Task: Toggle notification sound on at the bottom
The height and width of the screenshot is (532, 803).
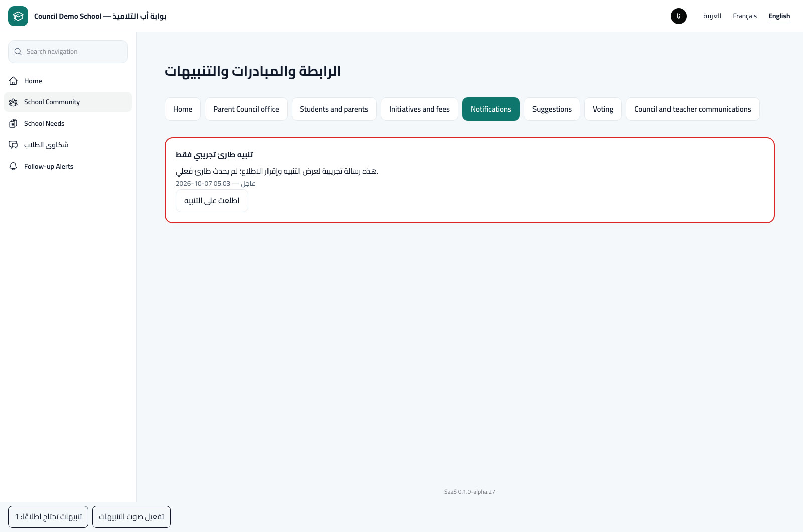Action: pos(131,517)
